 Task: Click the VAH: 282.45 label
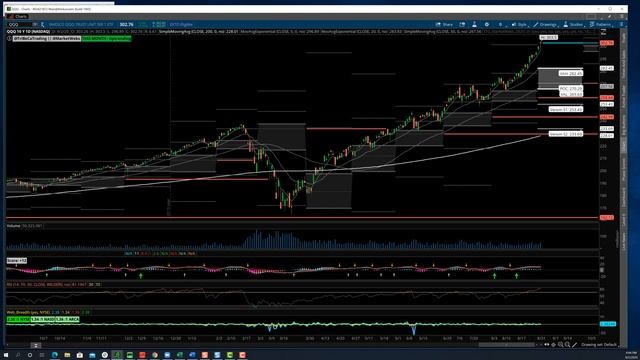pyautogui.click(x=571, y=73)
